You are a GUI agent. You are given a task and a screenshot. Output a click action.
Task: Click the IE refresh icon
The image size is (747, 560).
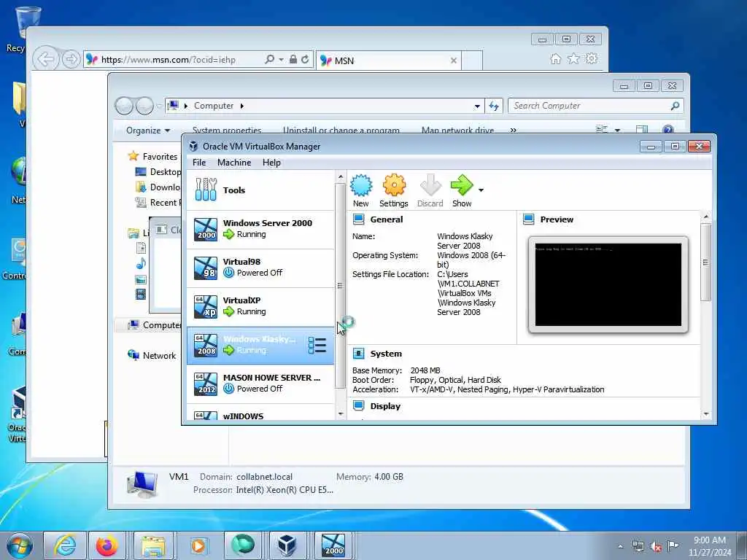click(305, 60)
